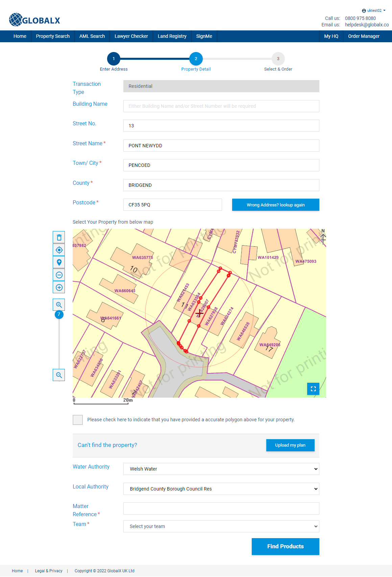Click step 3 Select & Order circle
The image size is (392, 577).
pos(278,59)
